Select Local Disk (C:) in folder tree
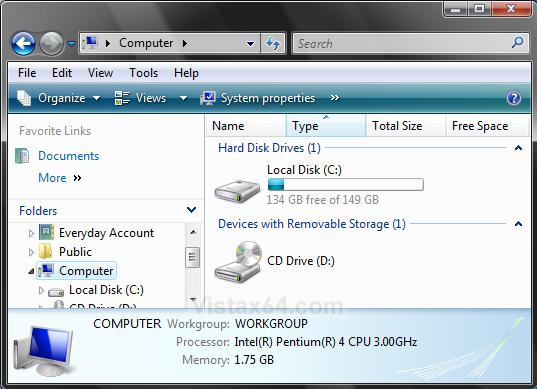 pos(106,290)
